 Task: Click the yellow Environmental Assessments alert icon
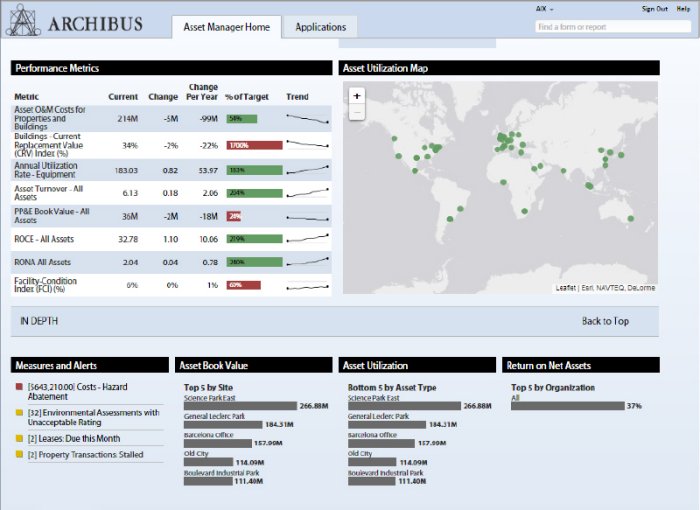(x=18, y=412)
